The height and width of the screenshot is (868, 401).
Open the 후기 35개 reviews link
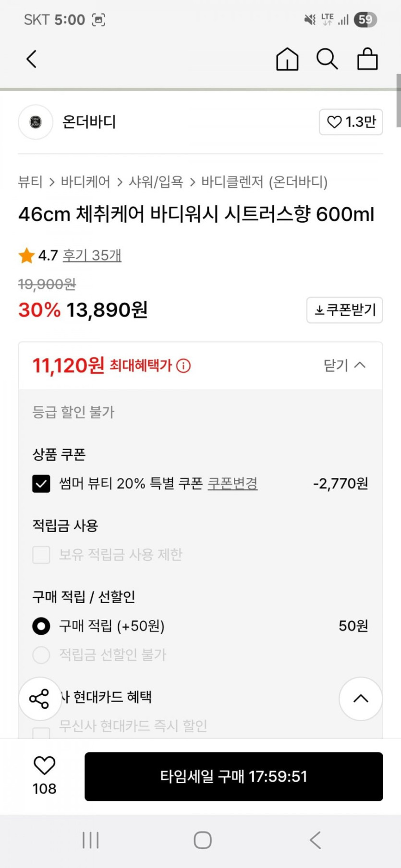92,255
